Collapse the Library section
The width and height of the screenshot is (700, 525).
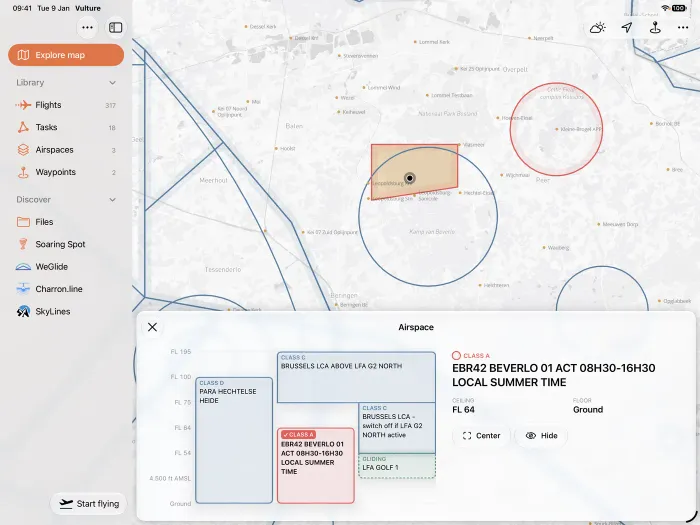(x=112, y=83)
